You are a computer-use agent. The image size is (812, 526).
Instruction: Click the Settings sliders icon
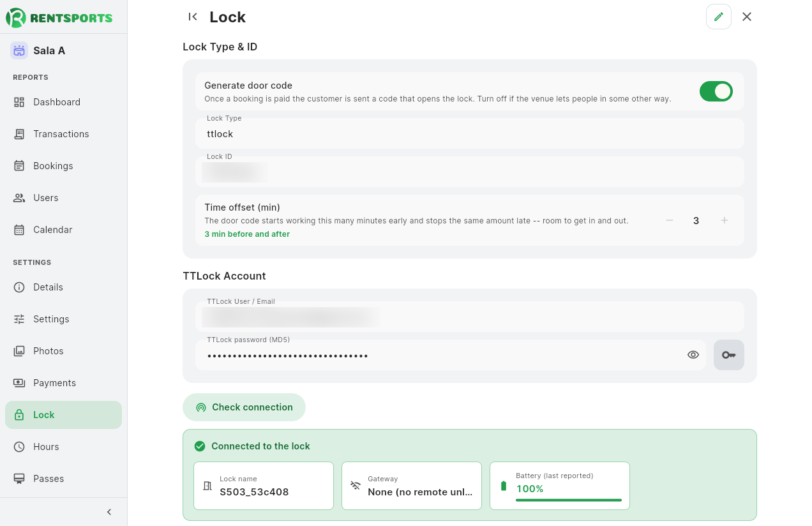(x=19, y=319)
